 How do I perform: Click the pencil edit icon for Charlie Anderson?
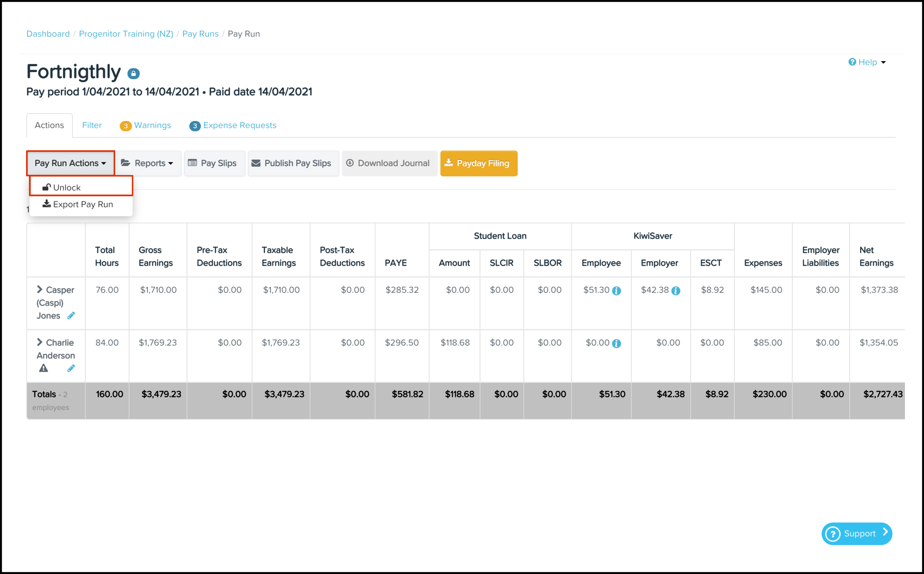(71, 368)
